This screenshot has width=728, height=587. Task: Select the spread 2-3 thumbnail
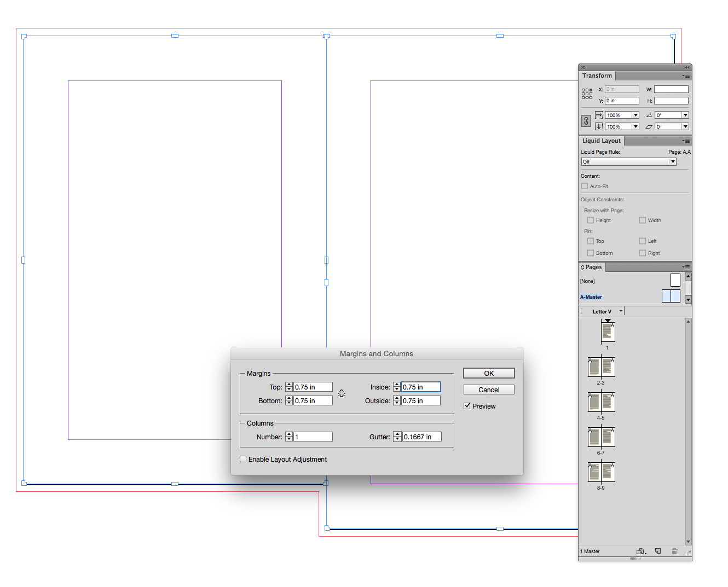[601, 367]
